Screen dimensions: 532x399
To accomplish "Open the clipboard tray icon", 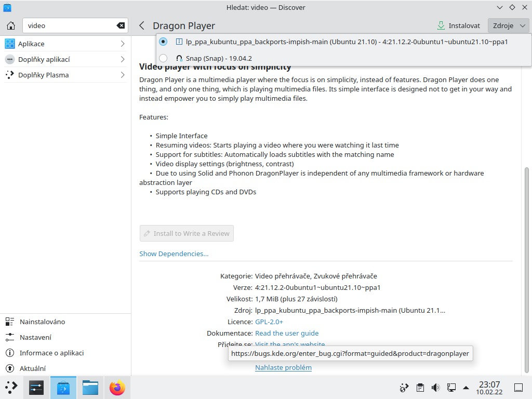I will click(420, 388).
